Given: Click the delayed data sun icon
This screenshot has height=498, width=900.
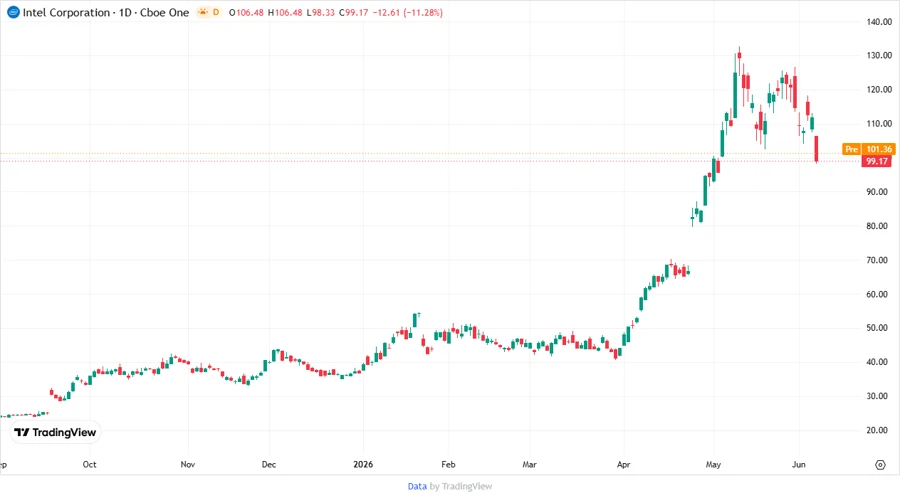Looking at the screenshot, I should (x=203, y=12).
